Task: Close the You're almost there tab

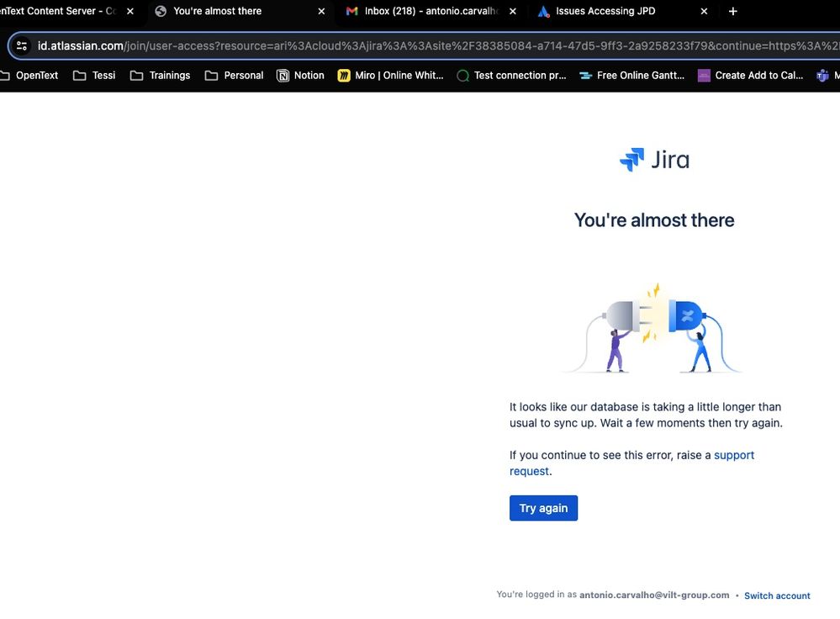Action: (x=321, y=11)
